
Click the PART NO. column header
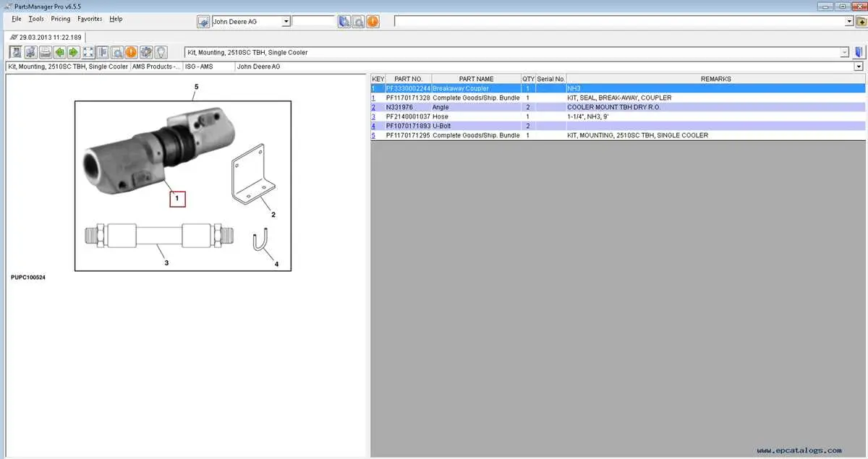(408, 79)
